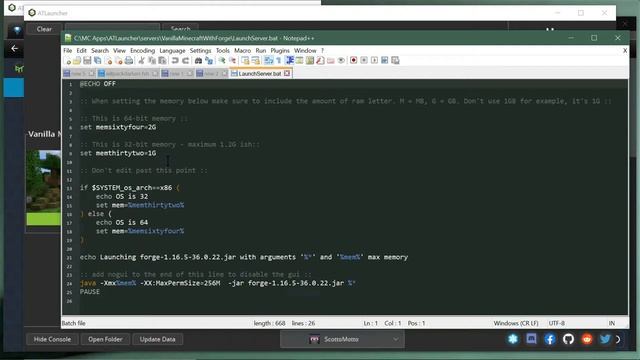Image resolution: width=640 pixels, height=360 pixels.
Task: Open the Discord icon in ATLauncher
Action: (x=531, y=339)
